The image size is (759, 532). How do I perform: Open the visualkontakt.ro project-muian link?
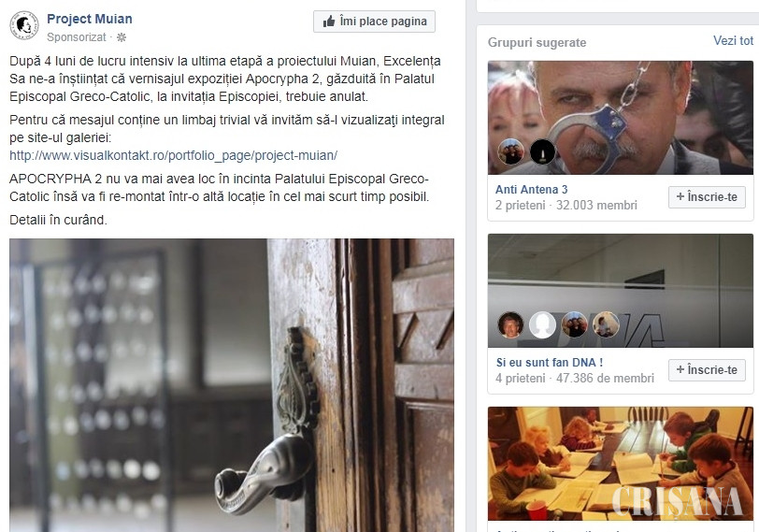point(173,155)
